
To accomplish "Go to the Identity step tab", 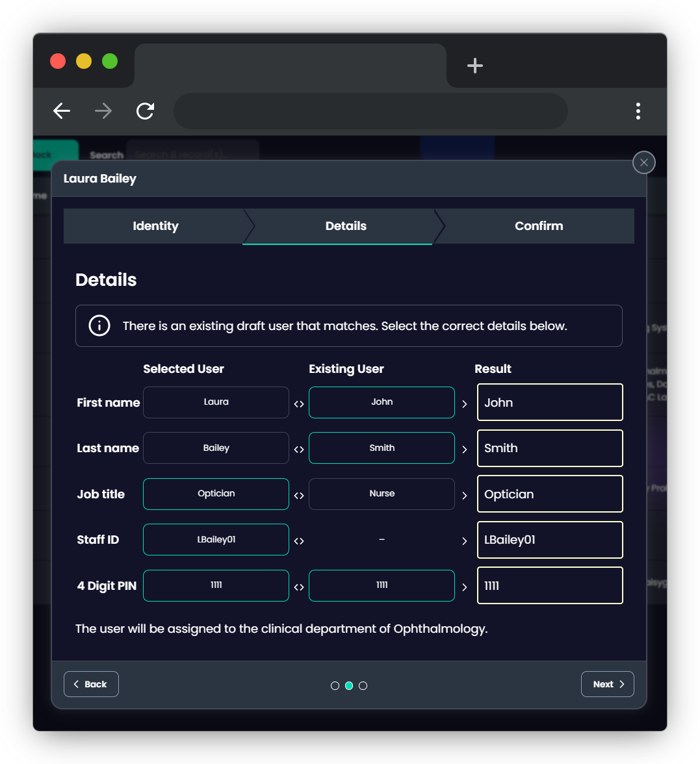I will [155, 226].
